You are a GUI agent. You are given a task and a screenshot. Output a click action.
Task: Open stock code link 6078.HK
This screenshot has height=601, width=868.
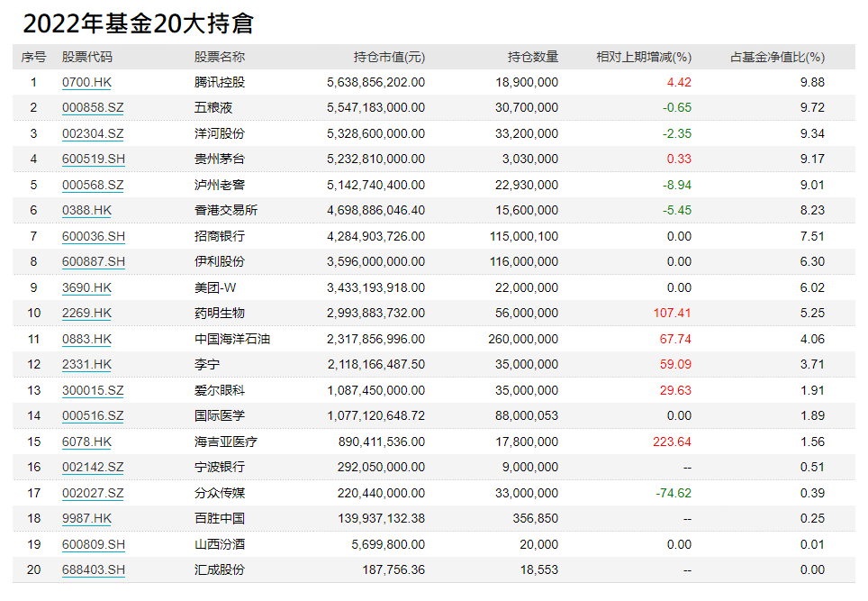coord(86,442)
